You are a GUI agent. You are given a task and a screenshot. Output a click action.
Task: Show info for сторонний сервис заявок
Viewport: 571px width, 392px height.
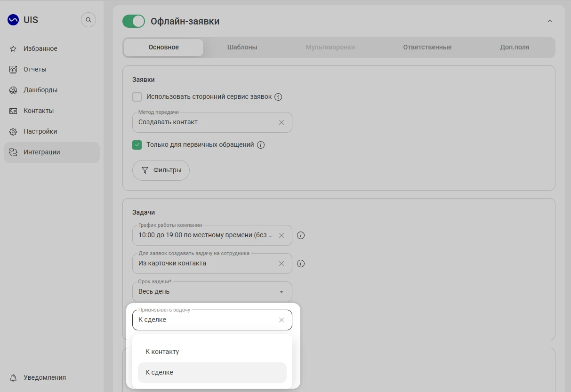click(278, 97)
